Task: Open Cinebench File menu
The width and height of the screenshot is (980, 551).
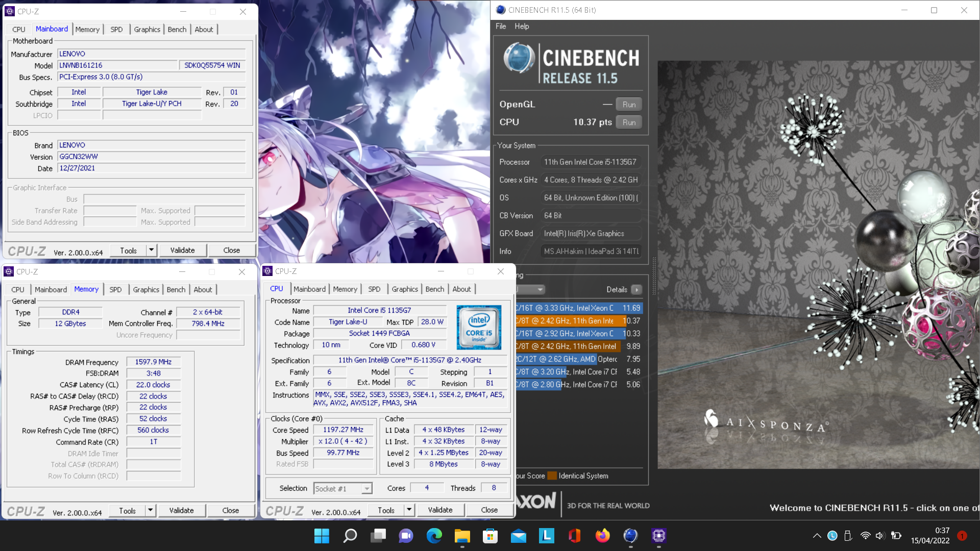Action: tap(501, 26)
